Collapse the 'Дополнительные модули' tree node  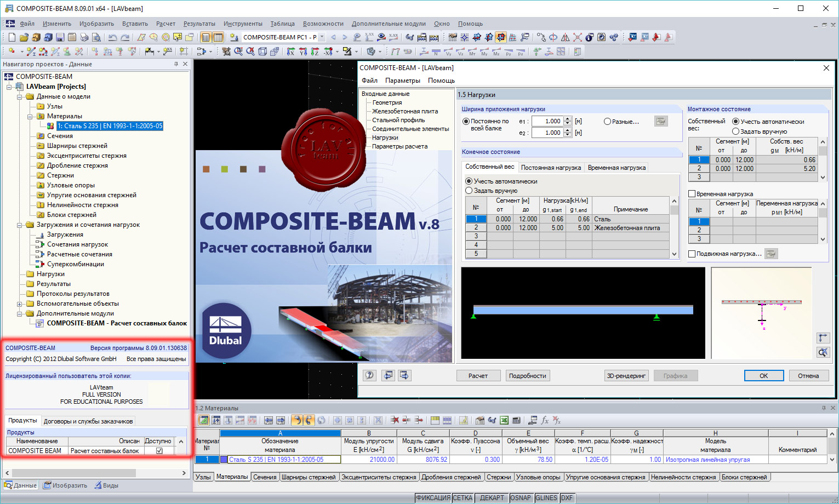pyautogui.click(x=20, y=313)
